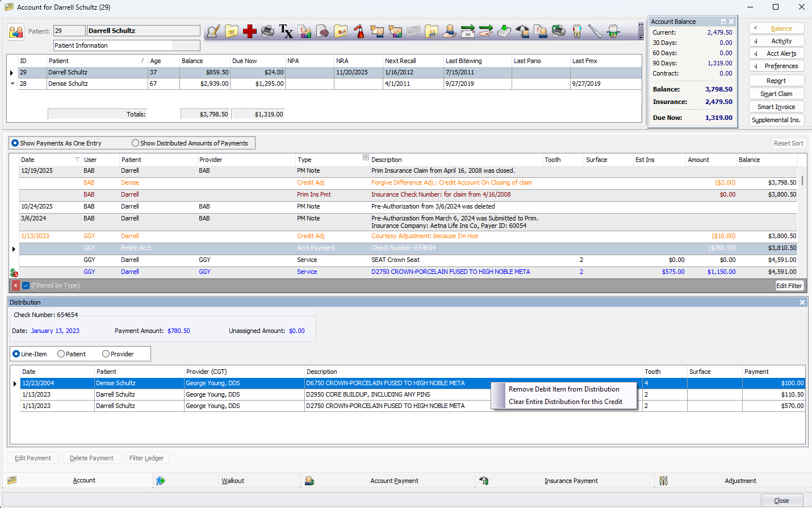Click the Smart Claim button
This screenshot has width=812, height=508.
point(776,94)
